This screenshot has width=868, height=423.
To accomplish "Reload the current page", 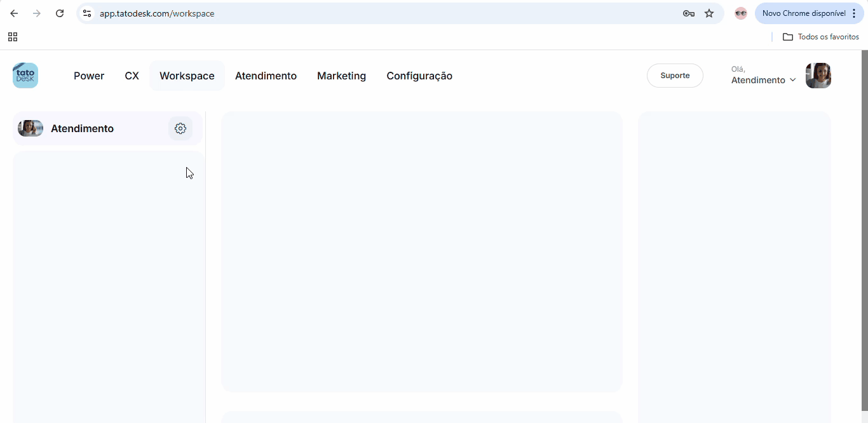I will [x=60, y=13].
